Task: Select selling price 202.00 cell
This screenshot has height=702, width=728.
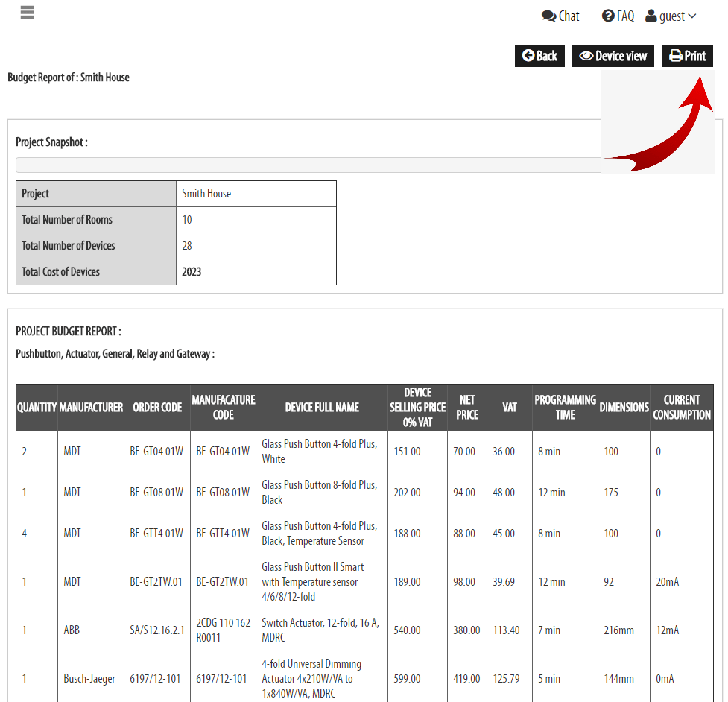Action: [x=417, y=493]
